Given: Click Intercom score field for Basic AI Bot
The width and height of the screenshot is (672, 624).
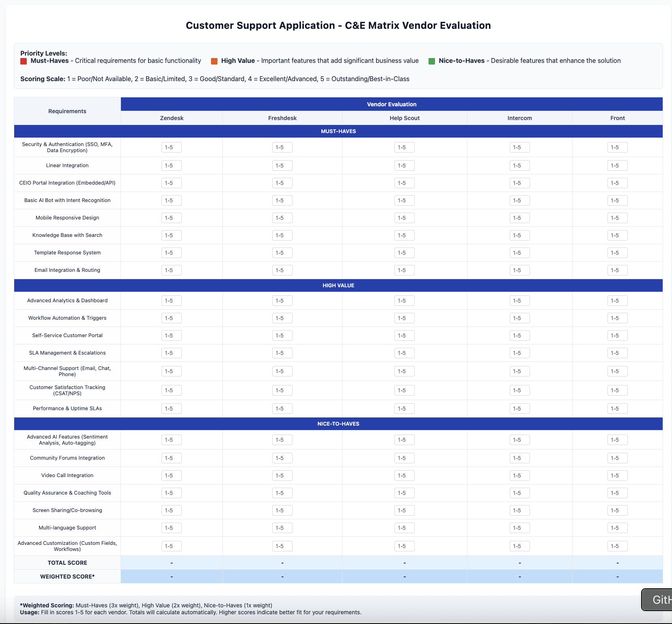Looking at the screenshot, I should [x=520, y=200].
